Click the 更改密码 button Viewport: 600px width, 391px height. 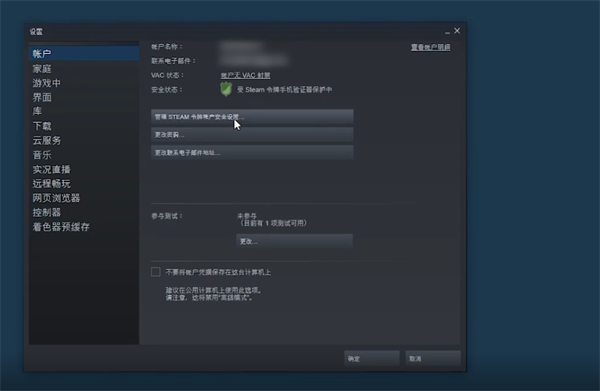252,135
